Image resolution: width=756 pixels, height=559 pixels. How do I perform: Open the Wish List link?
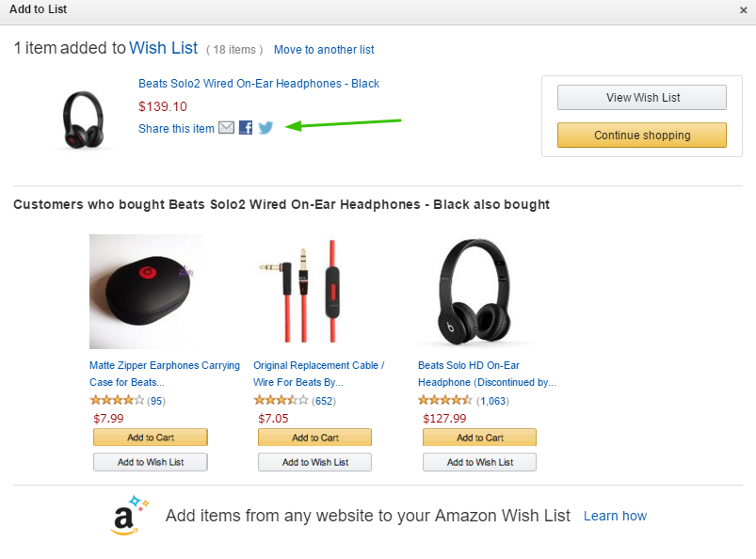point(164,48)
